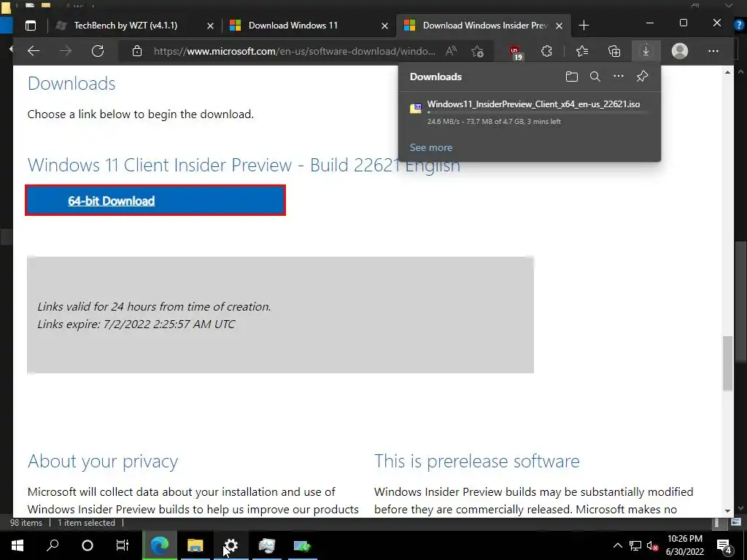Open File Explorer from the taskbar

[x=195, y=545]
